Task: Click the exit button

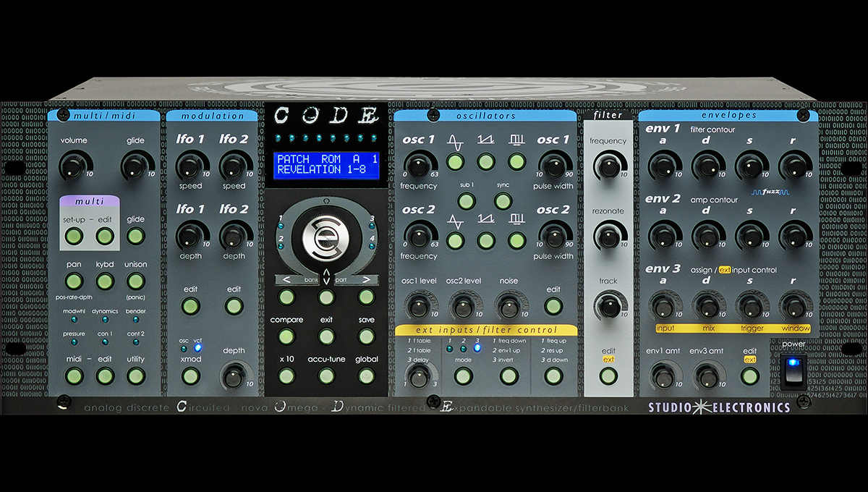Action: [327, 336]
